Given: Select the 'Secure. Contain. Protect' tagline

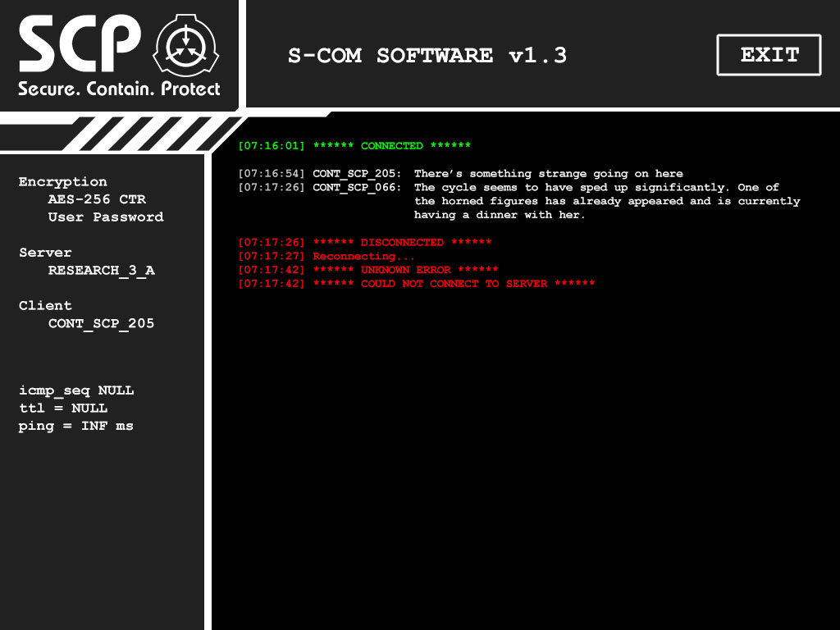Looking at the screenshot, I should click(119, 89).
